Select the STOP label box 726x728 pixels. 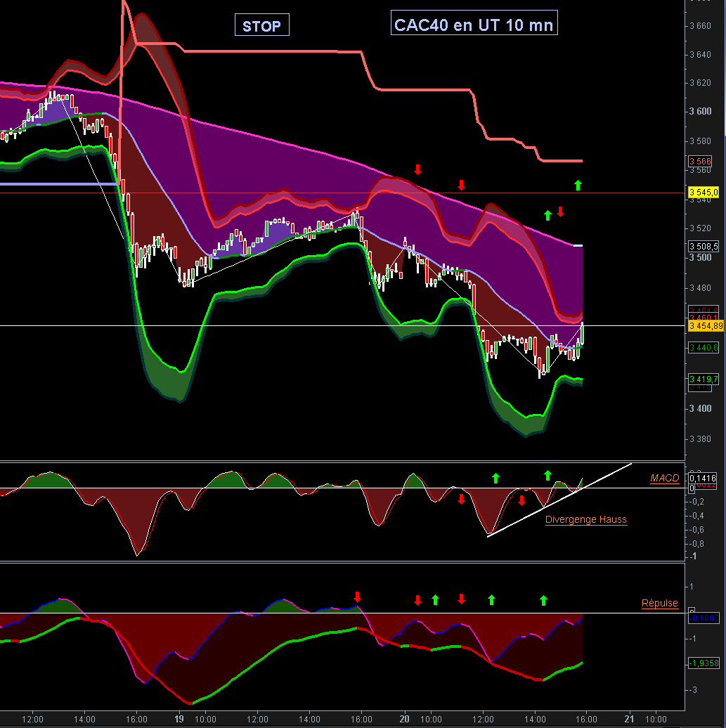262,25
